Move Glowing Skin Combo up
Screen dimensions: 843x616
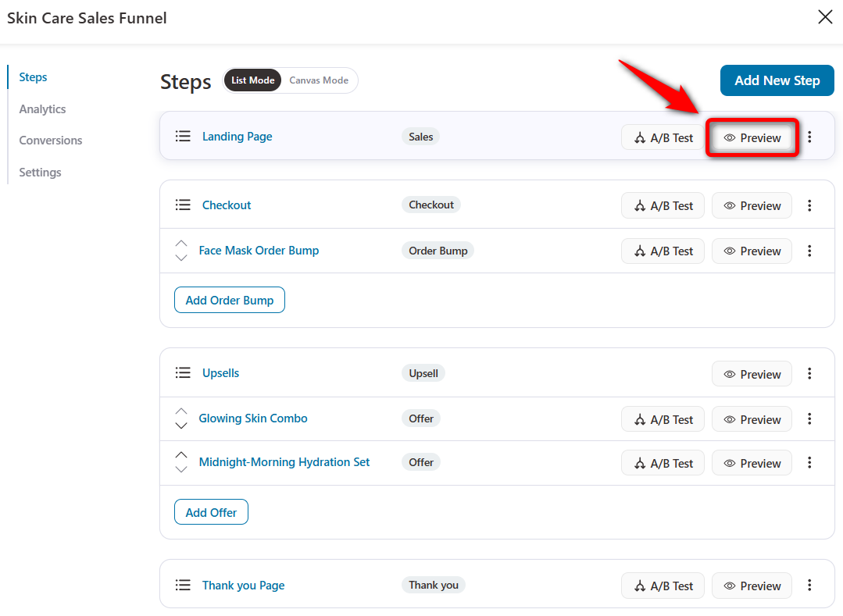(181, 411)
